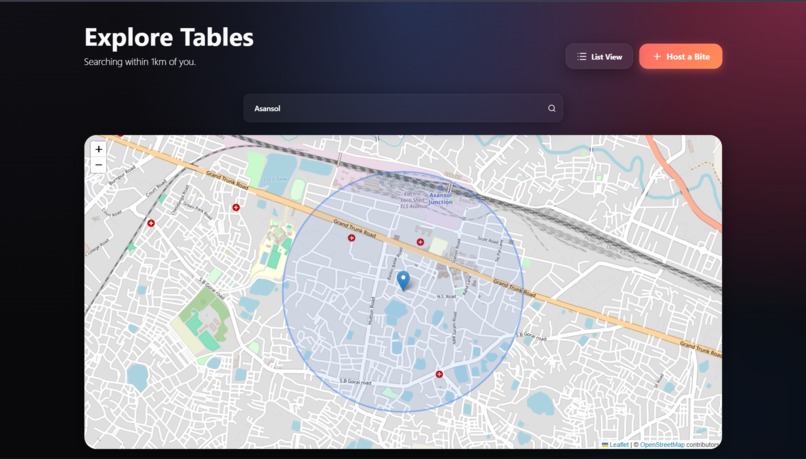Image resolution: width=806 pixels, height=459 pixels.
Task: Click the Explore Tables heading
Action: point(169,37)
